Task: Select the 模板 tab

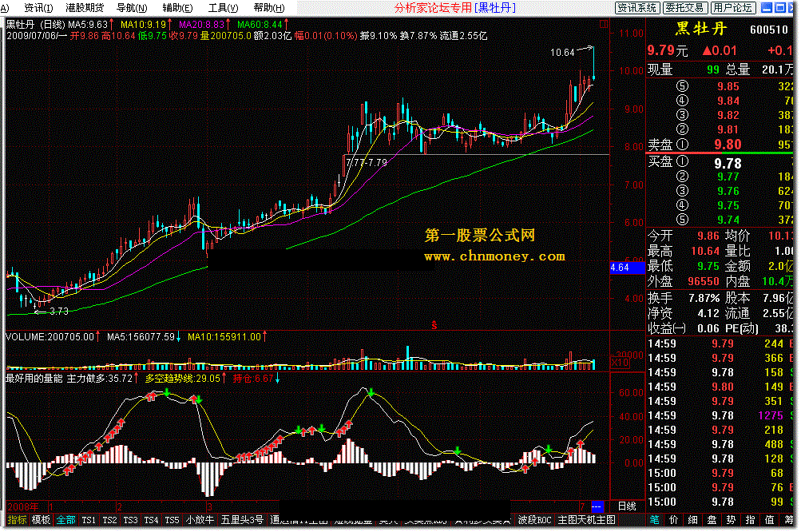Action: (x=41, y=520)
